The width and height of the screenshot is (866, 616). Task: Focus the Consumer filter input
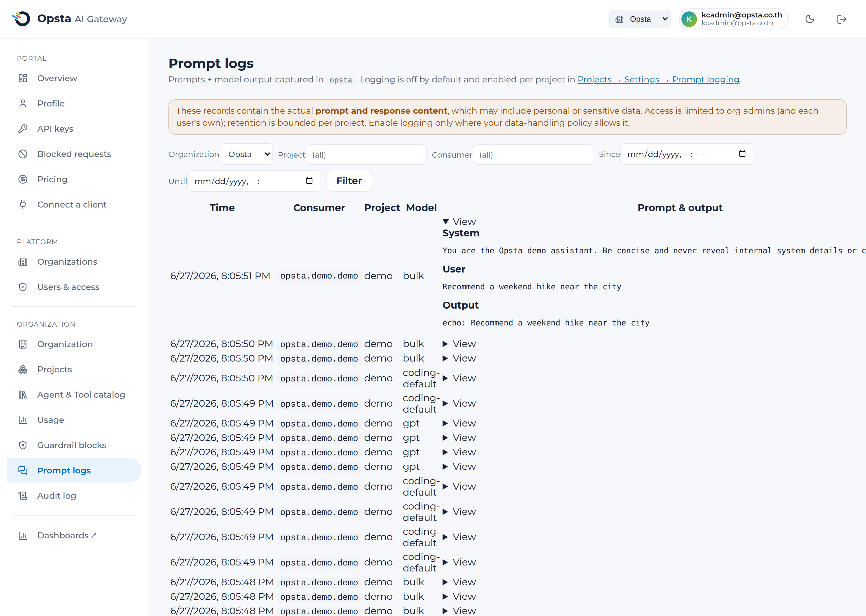point(533,155)
